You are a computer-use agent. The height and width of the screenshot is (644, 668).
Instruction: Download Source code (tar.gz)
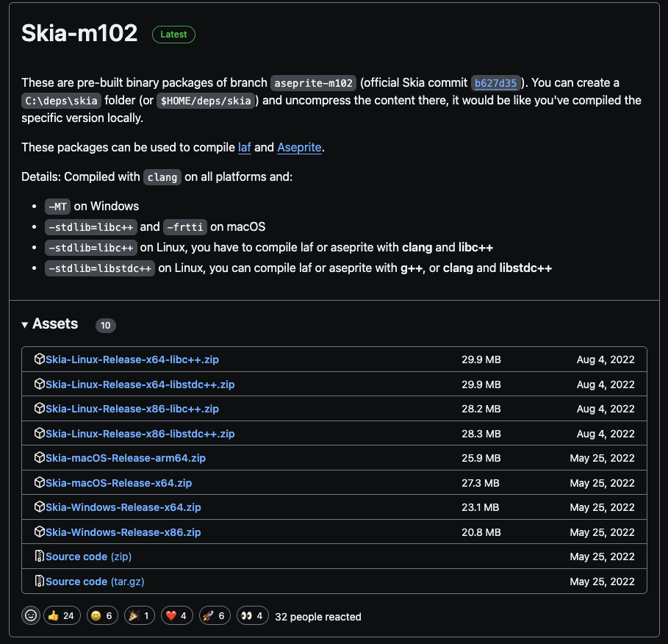click(x=95, y=582)
